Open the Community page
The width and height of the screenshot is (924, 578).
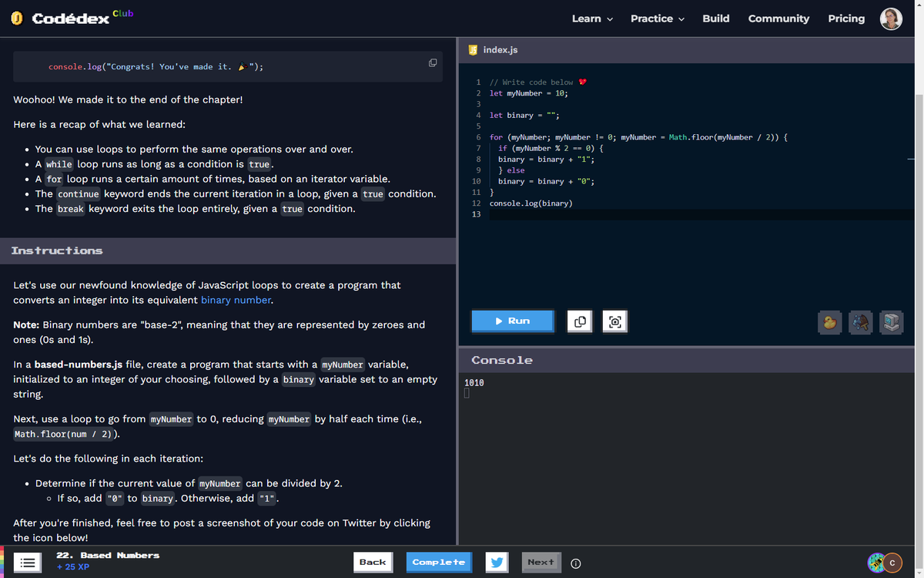[x=778, y=18]
